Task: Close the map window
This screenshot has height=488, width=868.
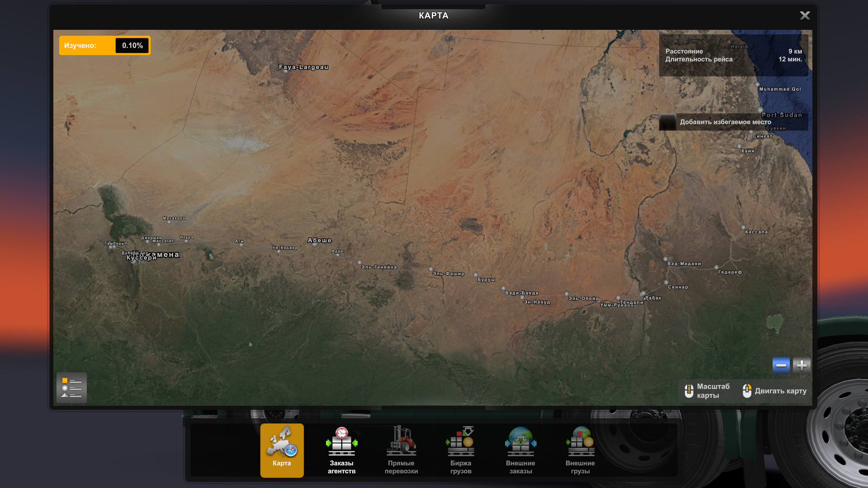Action: click(x=805, y=15)
